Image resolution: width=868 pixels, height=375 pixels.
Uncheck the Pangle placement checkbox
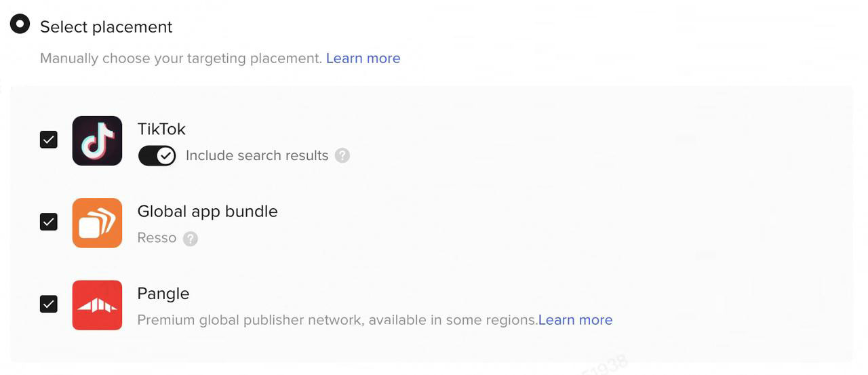(49, 304)
